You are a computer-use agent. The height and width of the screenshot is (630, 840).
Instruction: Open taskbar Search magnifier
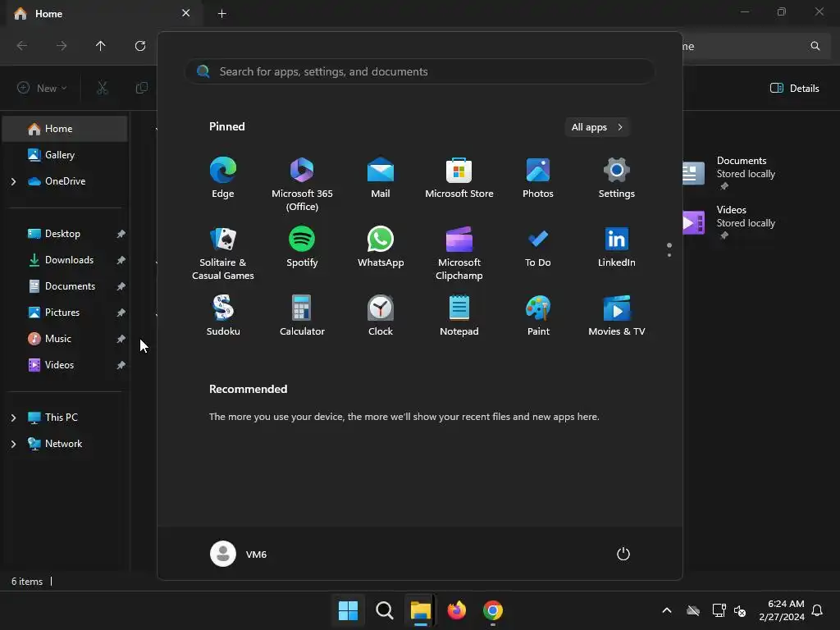384,610
